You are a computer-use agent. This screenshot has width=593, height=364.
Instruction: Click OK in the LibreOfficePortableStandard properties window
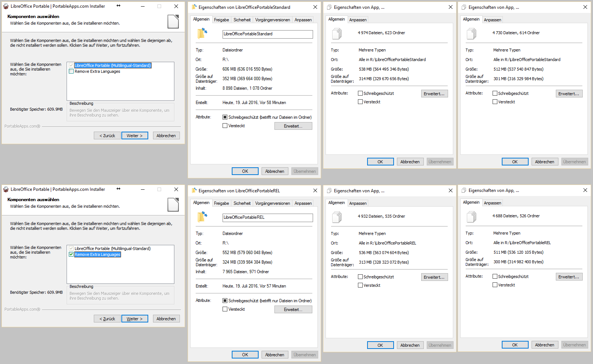click(x=245, y=171)
